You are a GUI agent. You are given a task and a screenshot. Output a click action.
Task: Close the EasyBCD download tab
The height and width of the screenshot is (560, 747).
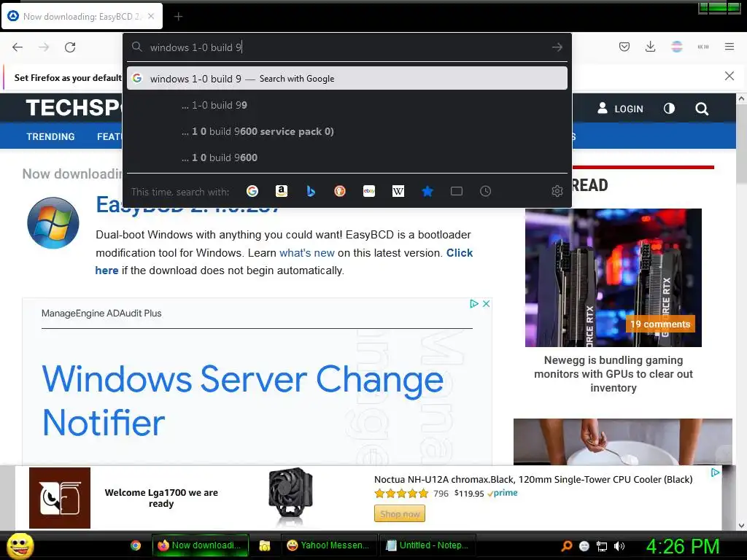(151, 16)
